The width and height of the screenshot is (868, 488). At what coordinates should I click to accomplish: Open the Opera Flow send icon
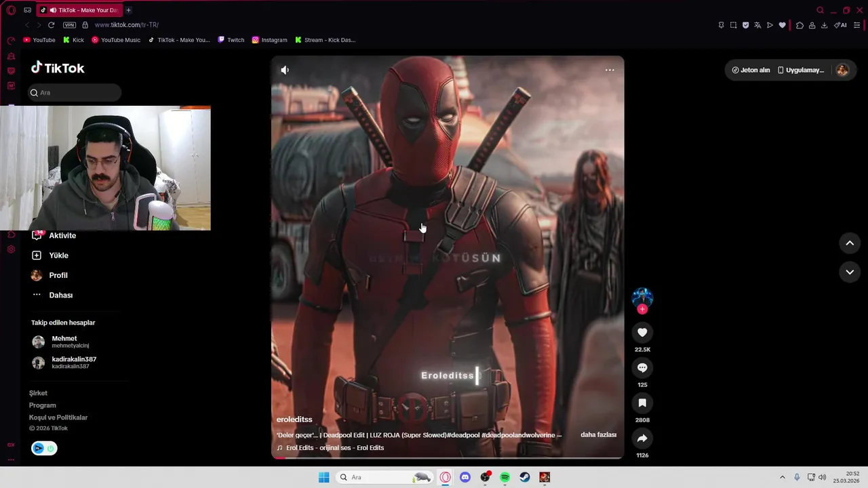(770, 25)
